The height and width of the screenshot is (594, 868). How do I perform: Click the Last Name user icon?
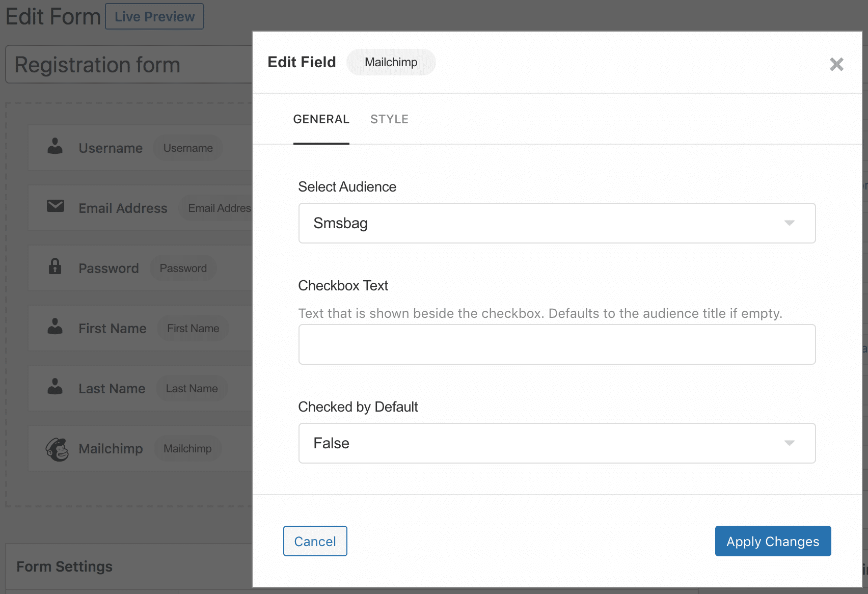pyautogui.click(x=55, y=387)
